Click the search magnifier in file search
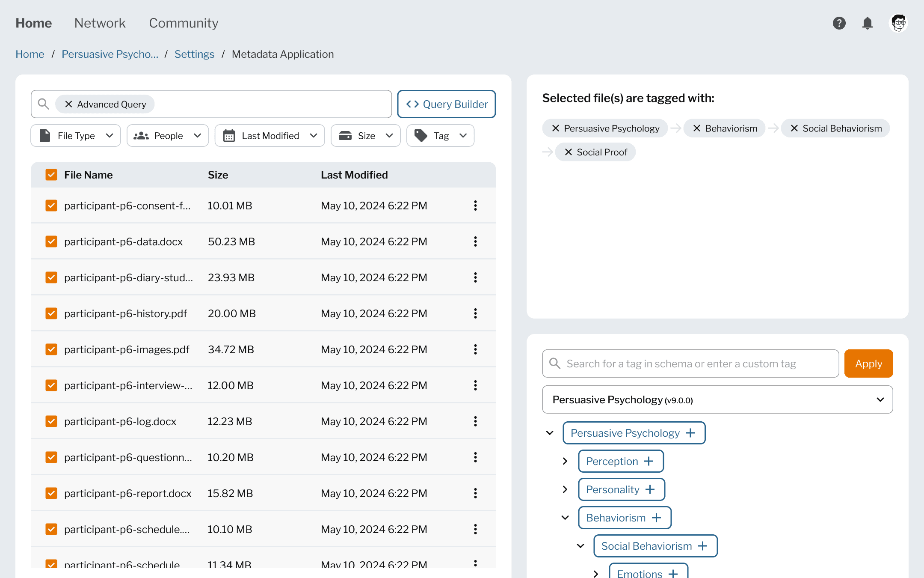This screenshot has height=578, width=924. (x=43, y=104)
